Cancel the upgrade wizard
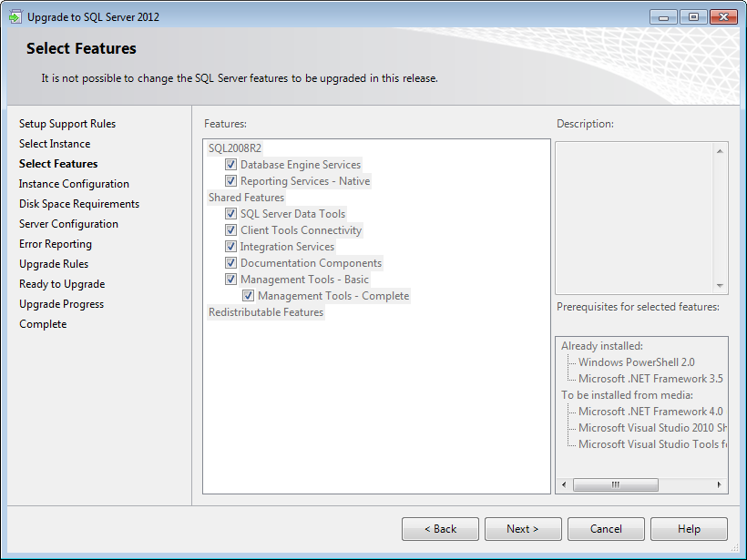The height and width of the screenshot is (560, 747). point(606,529)
